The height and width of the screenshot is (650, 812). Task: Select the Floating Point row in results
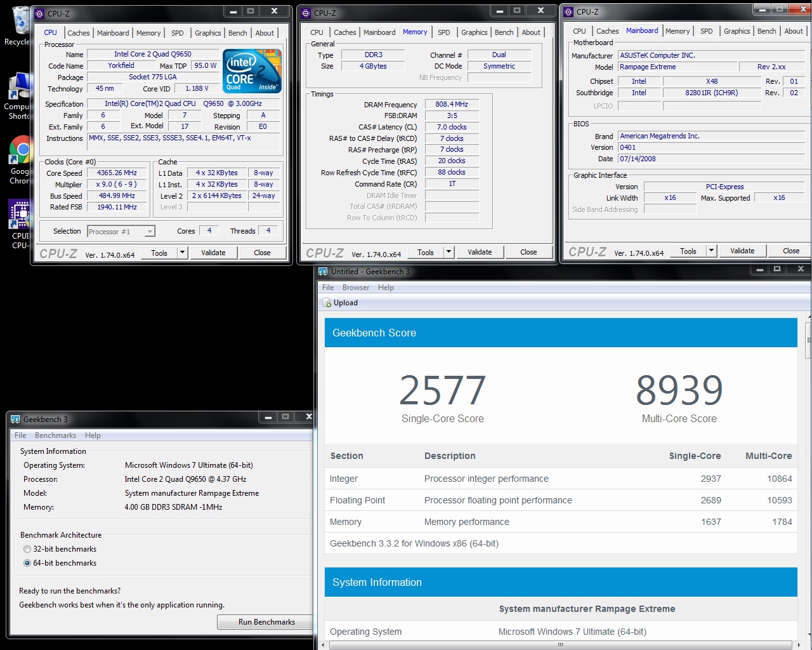(x=561, y=500)
